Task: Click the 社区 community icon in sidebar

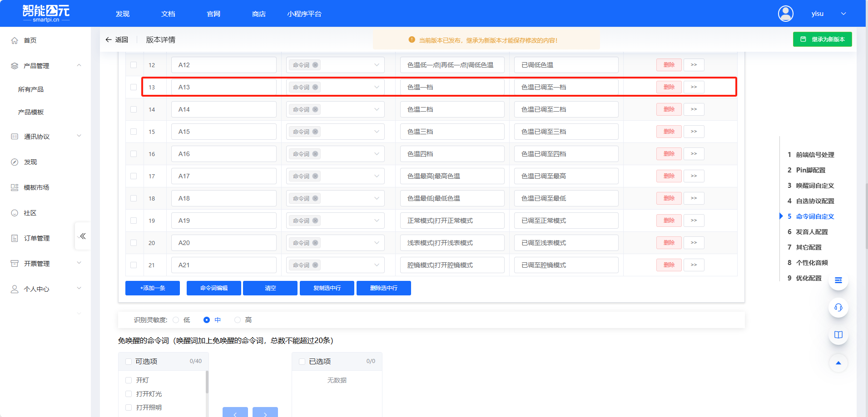Action: tap(15, 212)
